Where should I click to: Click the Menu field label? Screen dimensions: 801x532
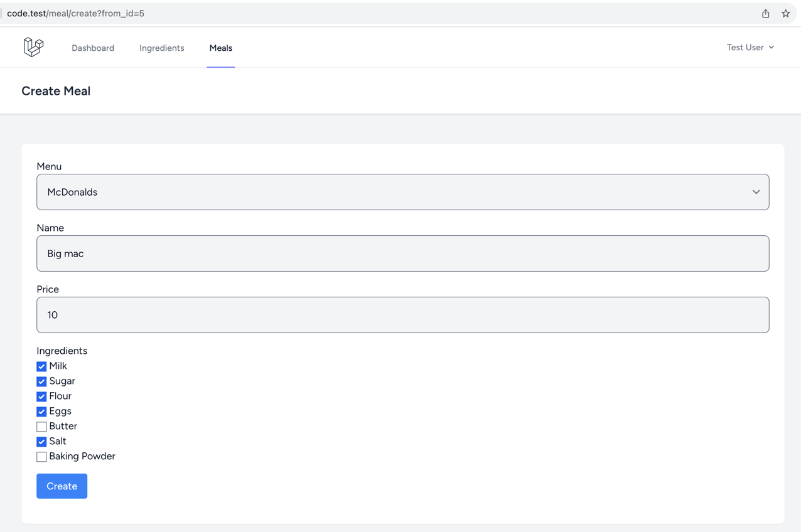[x=49, y=166]
